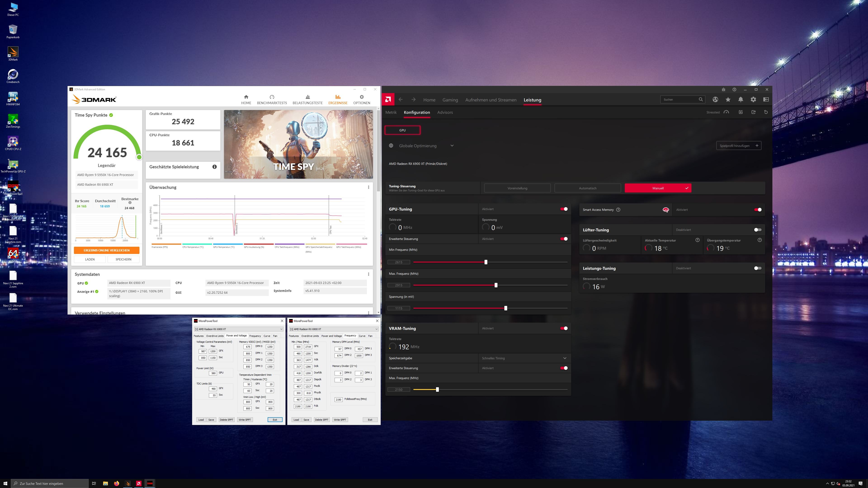
Task: Open favorites star icon in Radeon
Action: tap(728, 99)
